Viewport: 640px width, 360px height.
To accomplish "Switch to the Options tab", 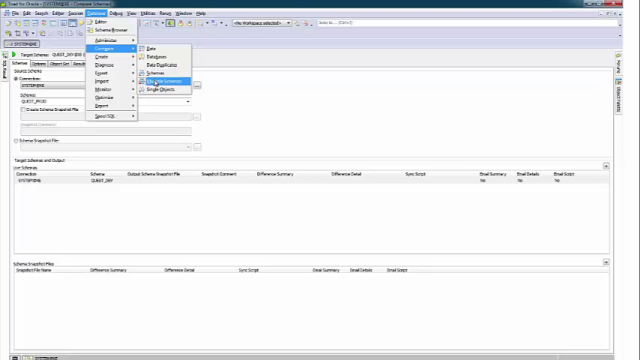I will click(39, 64).
